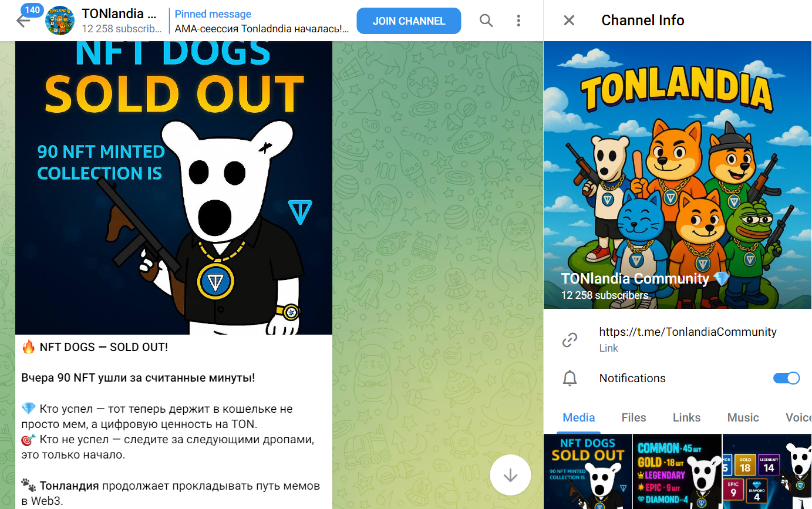Click the notifications bell icon

tap(570, 378)
